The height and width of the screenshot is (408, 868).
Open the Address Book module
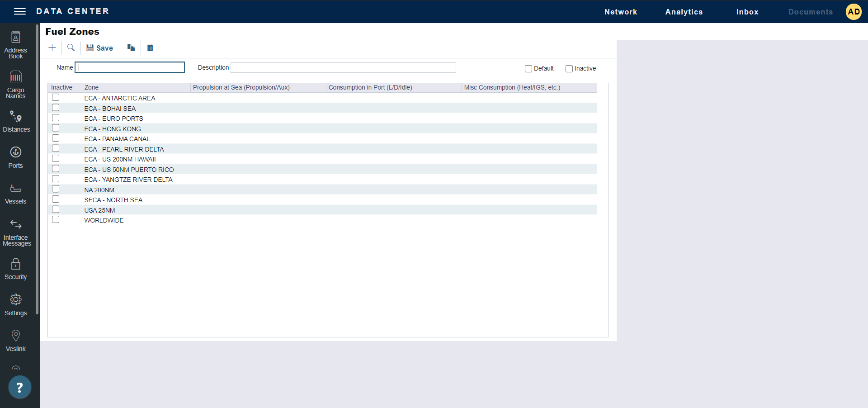pyautogui.click(x=16, y=45)
